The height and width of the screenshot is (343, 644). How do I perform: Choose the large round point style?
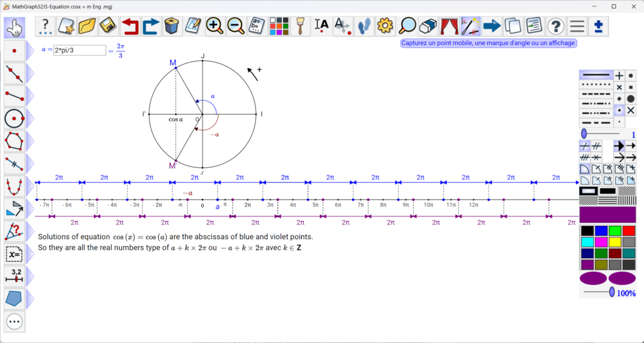(631, 99)
